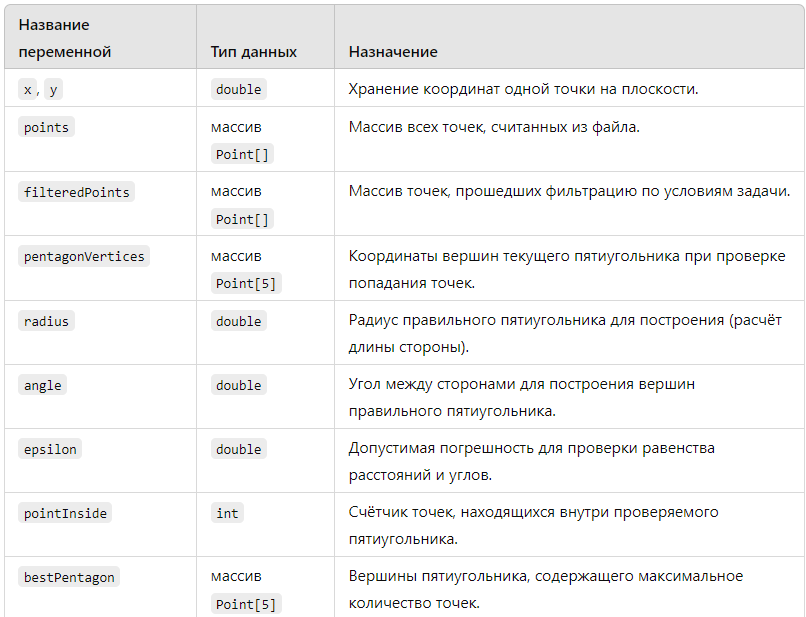This screenshot has height=617, width=806.
Task: Click the 'Тип данных' column header
Action: point(254,52)
